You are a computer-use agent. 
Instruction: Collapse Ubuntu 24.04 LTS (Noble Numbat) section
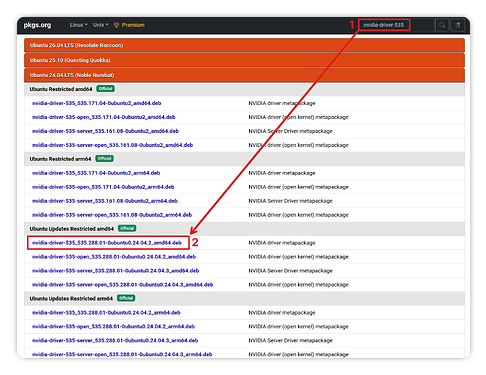click(x=244, y=75)
